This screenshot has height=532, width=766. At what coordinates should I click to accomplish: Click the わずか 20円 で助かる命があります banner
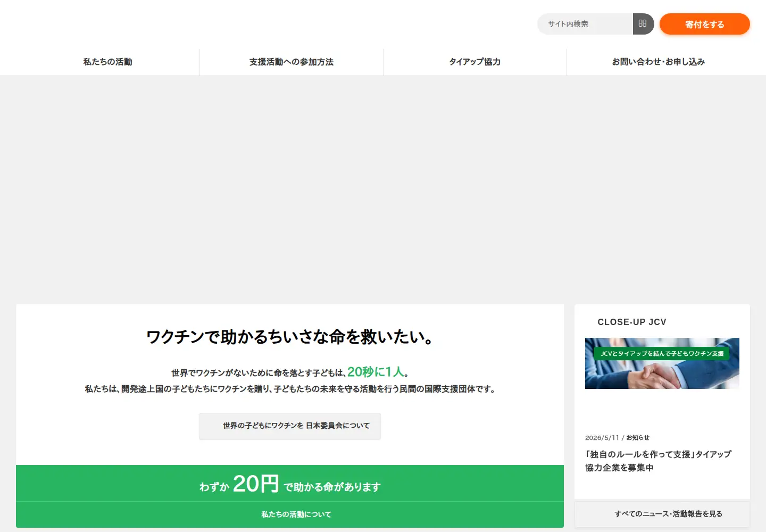(x=290, y=484)
